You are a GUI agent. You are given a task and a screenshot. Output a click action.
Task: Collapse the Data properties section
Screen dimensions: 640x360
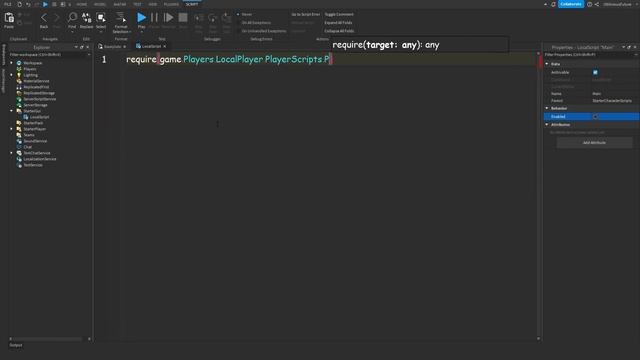(547, 64)
